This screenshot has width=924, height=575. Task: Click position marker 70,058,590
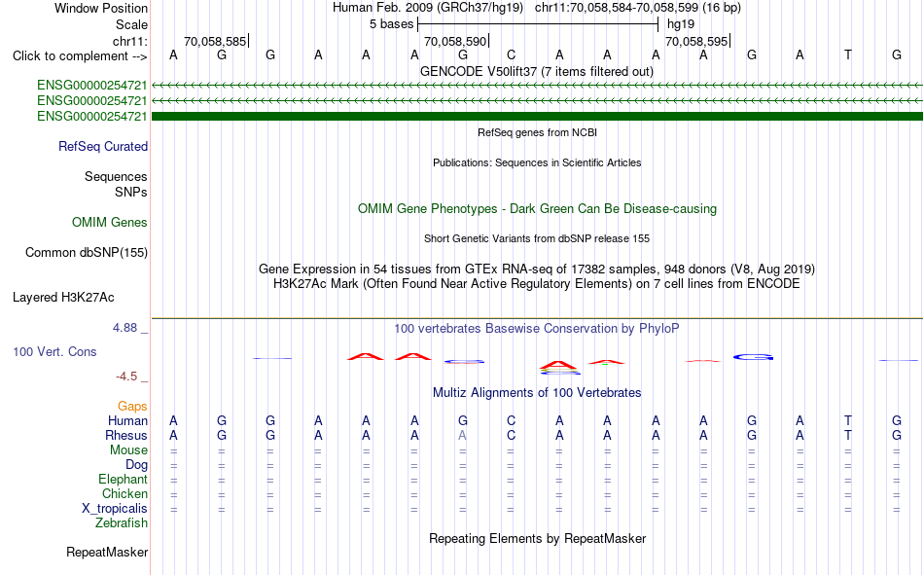click(x=455, y=41)
